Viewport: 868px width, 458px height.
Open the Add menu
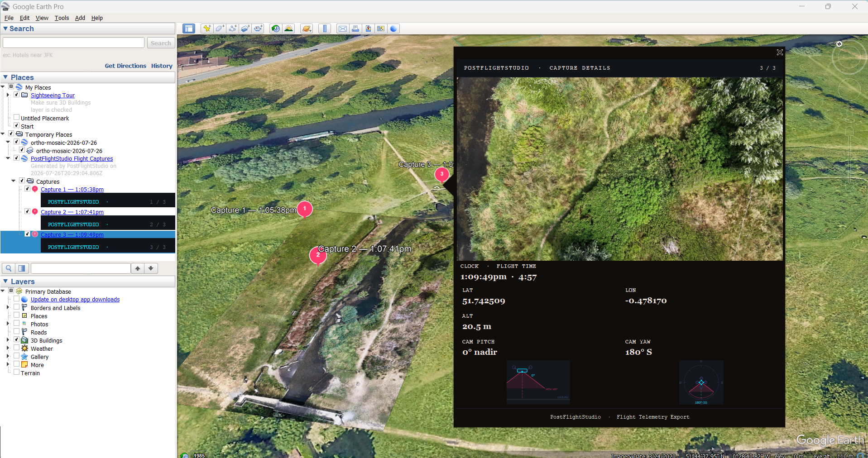coord(80,18)
